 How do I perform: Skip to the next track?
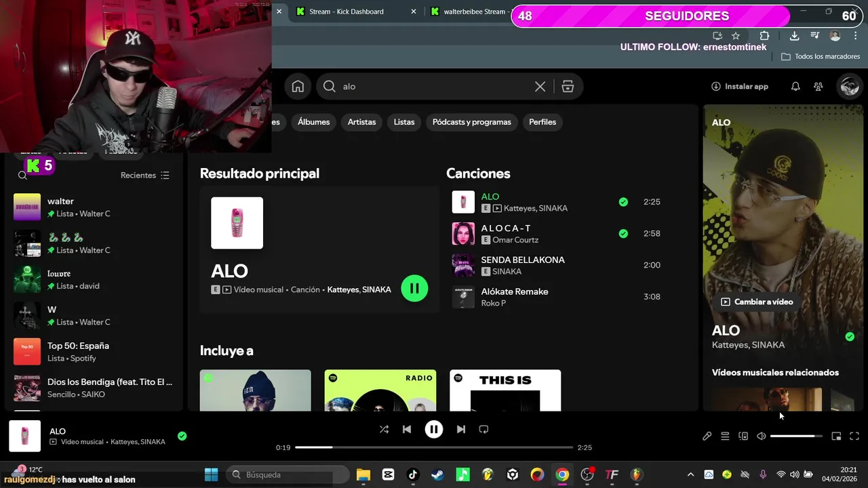(461, 429)
